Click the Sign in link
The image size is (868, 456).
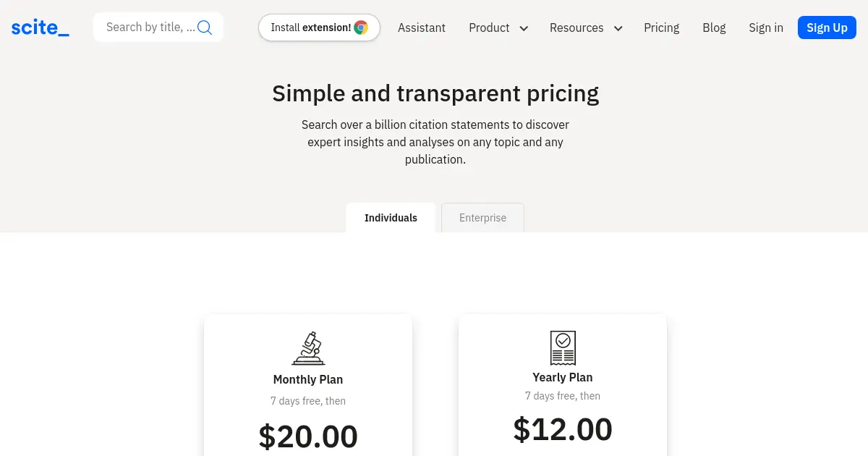(766, 28)
